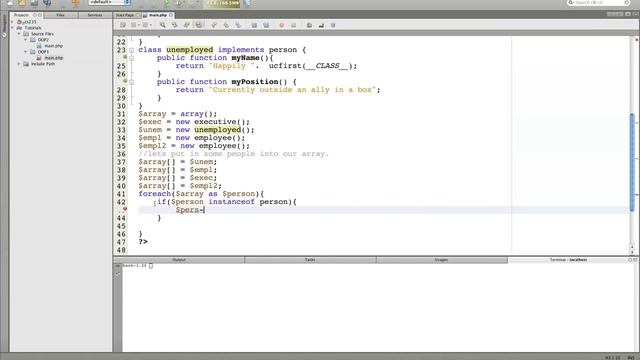This screenshot has width=640, height=360.
Task: Click the New File icon in main toolbar
Action: click(9, 2)
